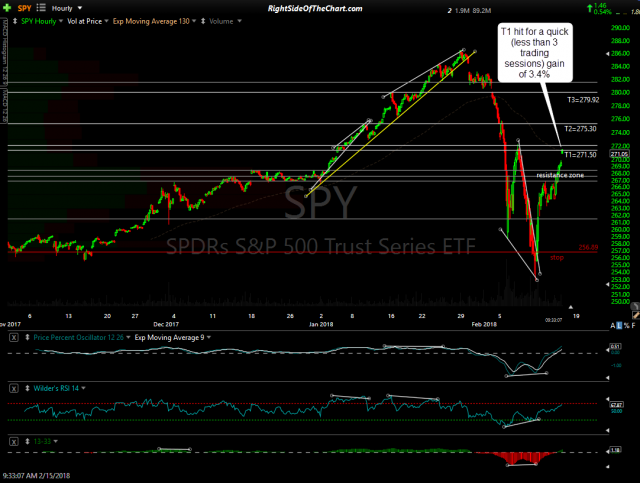The width and height of the screenshot is (640, 483).
Task: Click the Feb 2018 time axis label
Action: pyautogui.click(x=484, y=324)
